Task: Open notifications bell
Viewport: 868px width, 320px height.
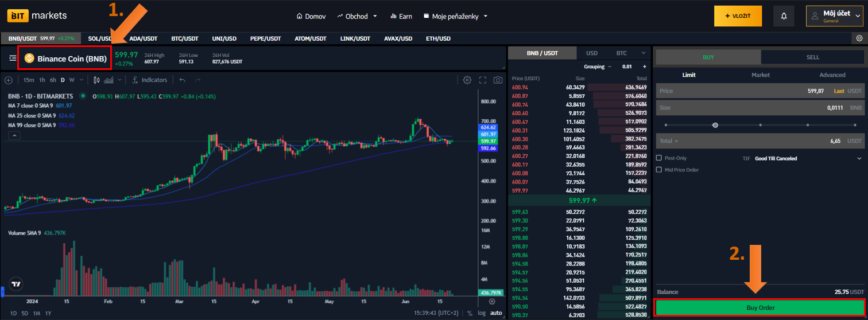Action: click(x=784, y=16)
